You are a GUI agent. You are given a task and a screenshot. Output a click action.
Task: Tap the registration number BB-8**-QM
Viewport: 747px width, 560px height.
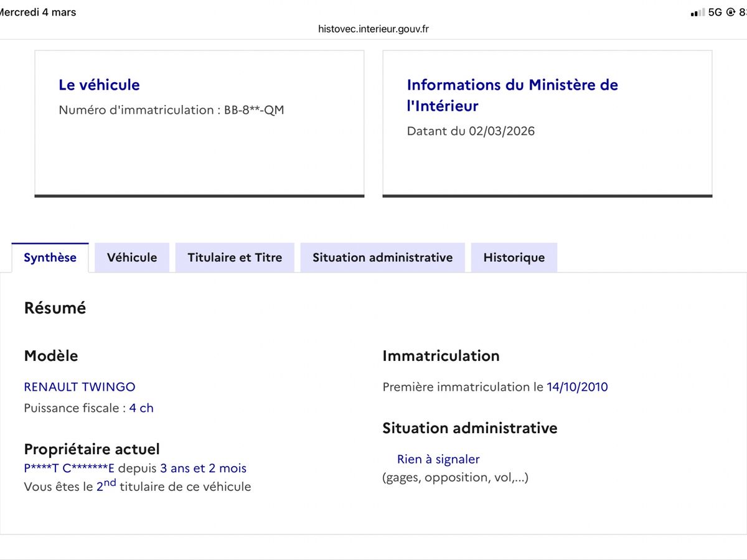point(254,110)
